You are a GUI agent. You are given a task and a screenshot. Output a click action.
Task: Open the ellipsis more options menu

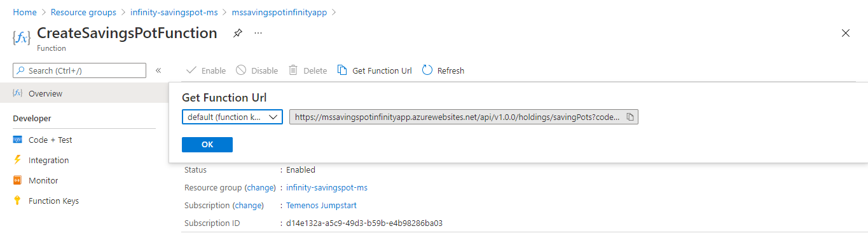click(258, 33)
